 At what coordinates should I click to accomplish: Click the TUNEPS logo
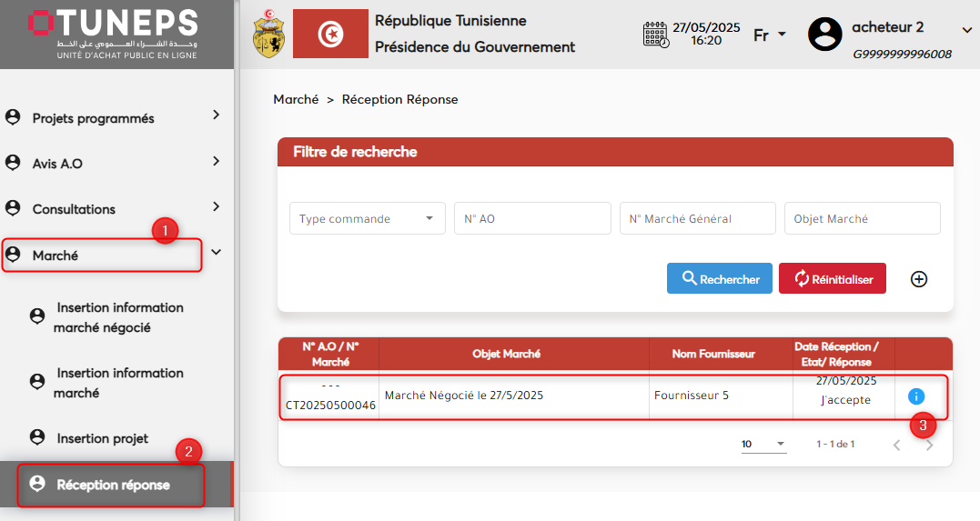pos(114,34)
